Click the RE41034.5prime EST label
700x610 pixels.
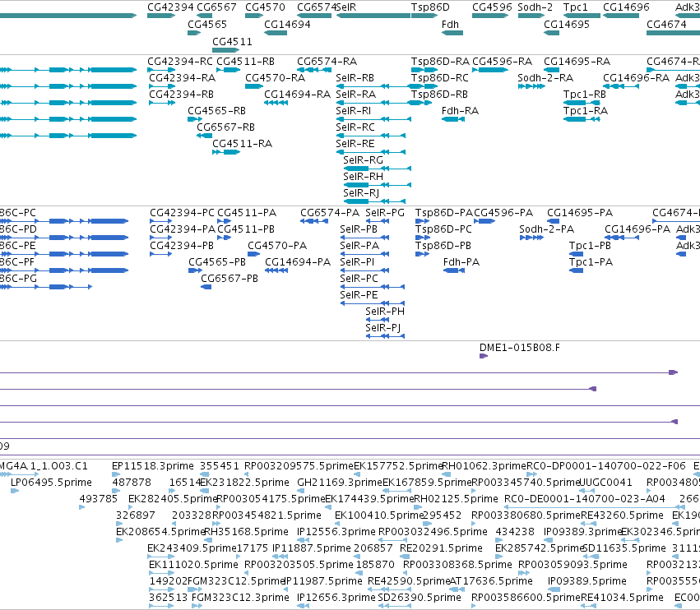click(622, 597)
